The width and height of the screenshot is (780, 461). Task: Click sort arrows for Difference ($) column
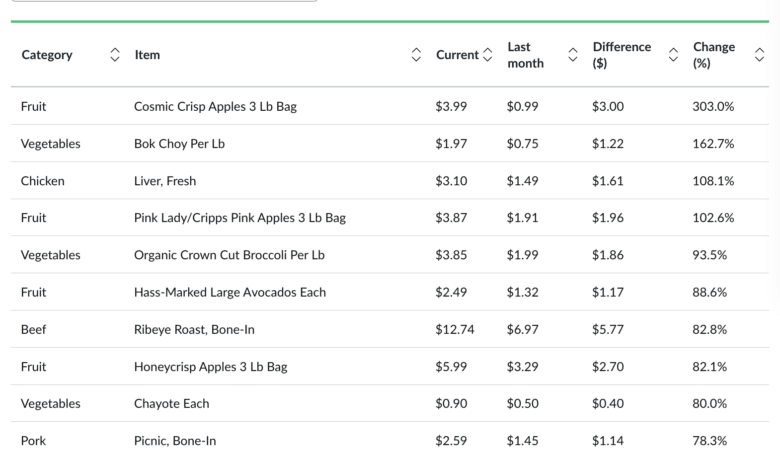tap(673, 55)
